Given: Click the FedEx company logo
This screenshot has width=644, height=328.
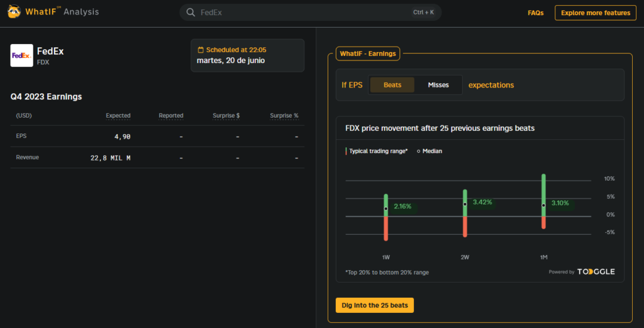Looking at the screenshot, I should coord(22,55).
